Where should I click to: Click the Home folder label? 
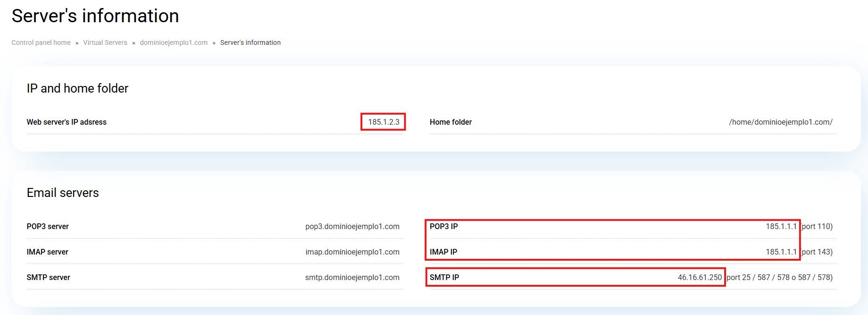tap(451, 122)
